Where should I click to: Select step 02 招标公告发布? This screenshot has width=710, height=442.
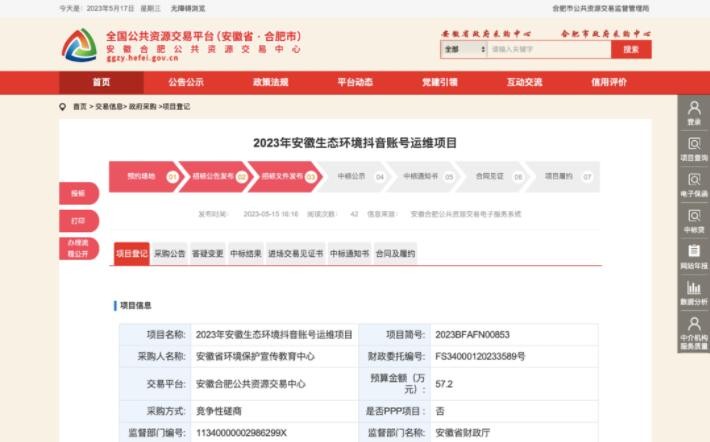tap(215, 177)
